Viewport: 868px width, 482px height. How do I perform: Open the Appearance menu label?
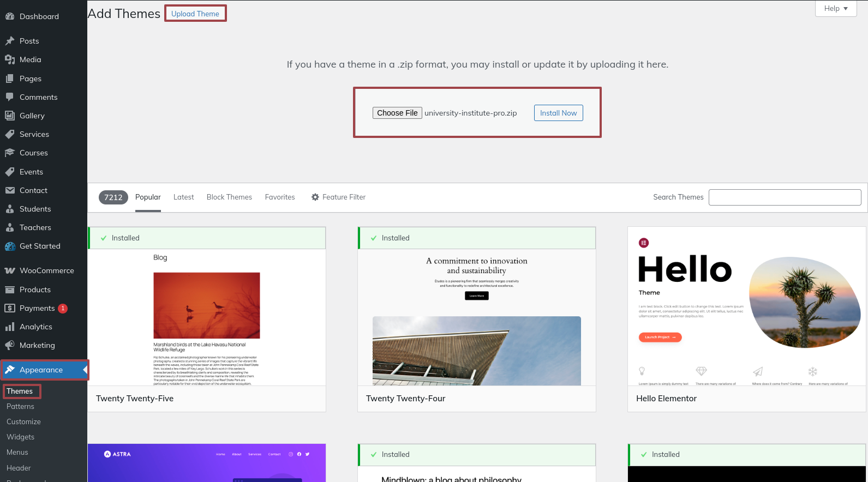(41, 370)
